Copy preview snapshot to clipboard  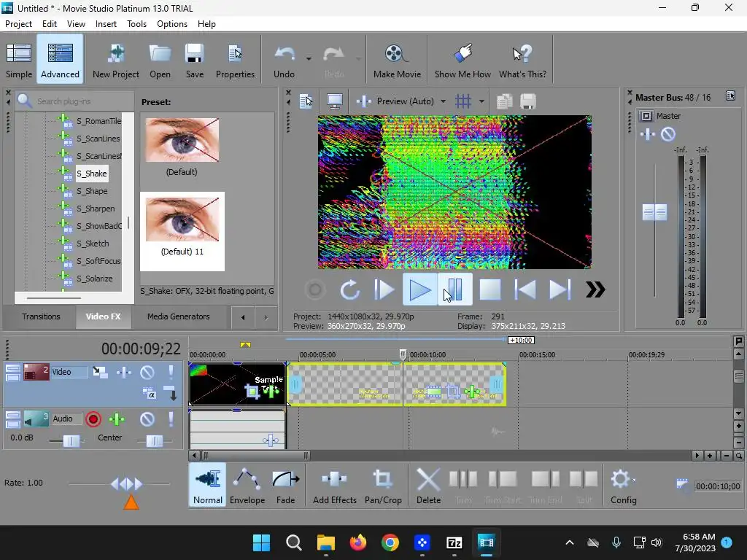(504, 101)
